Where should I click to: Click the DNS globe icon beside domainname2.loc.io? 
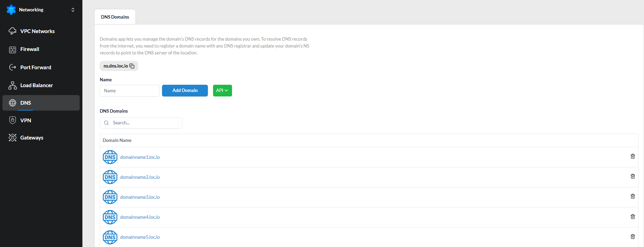tap(110, 177)
